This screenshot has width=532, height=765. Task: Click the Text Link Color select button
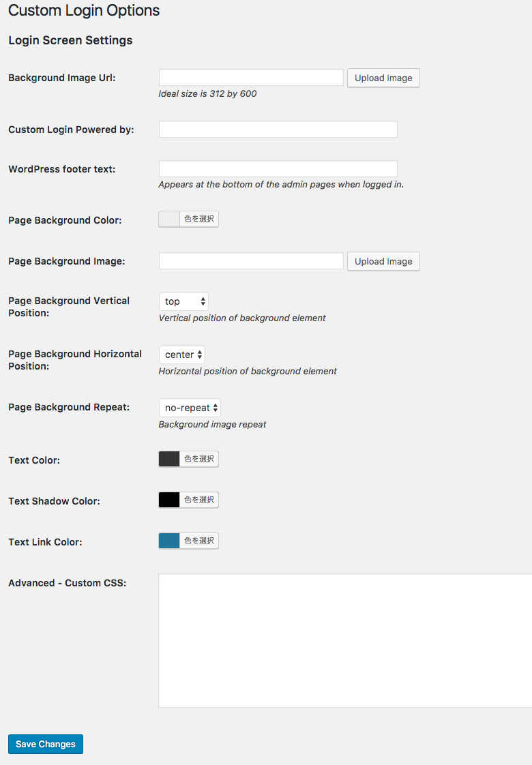199,541
